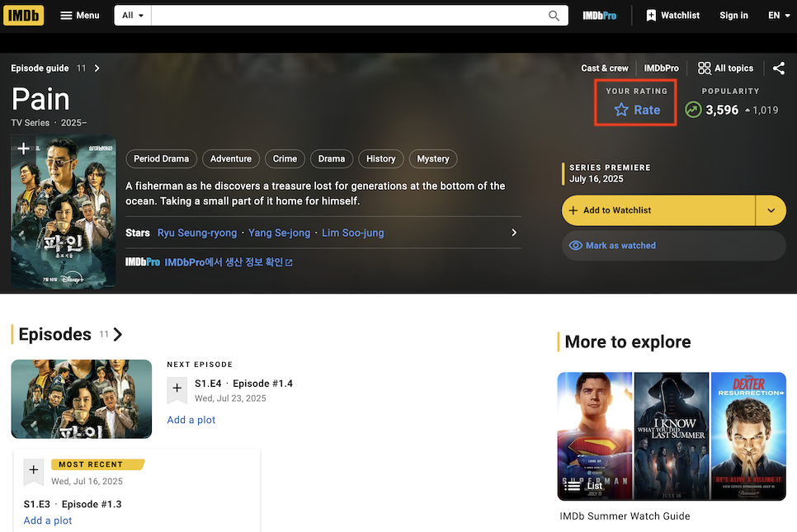Go to the IMDb home logo
797x532 pixels.
(23, 15)
